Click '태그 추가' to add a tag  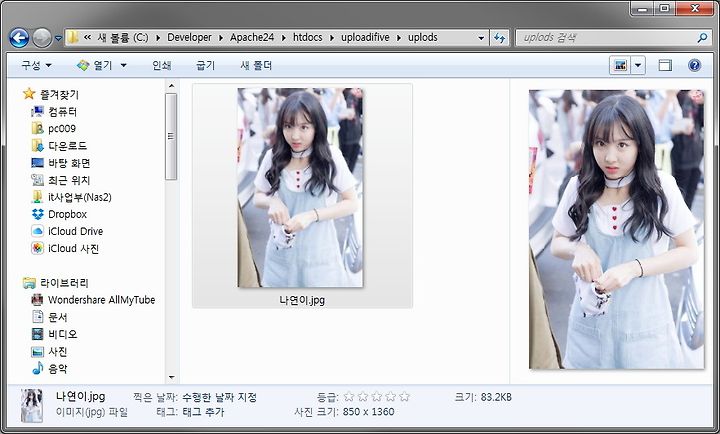[x=203, y=412]
